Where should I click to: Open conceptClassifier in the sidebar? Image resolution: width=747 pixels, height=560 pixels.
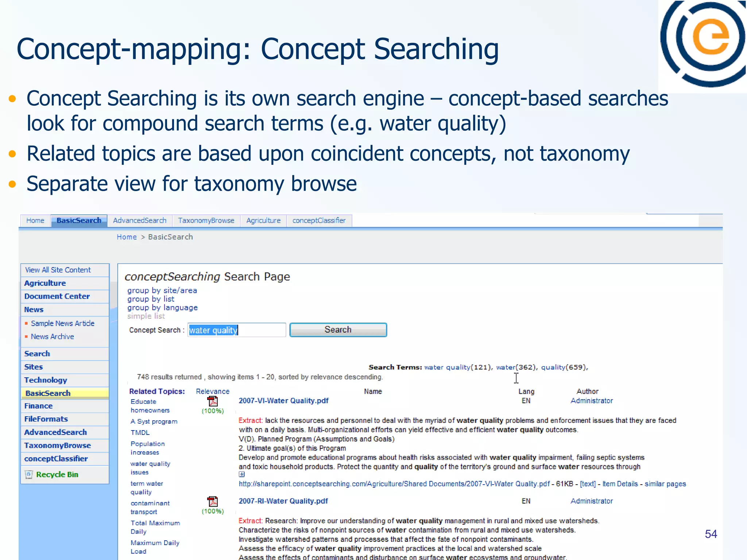56,459
